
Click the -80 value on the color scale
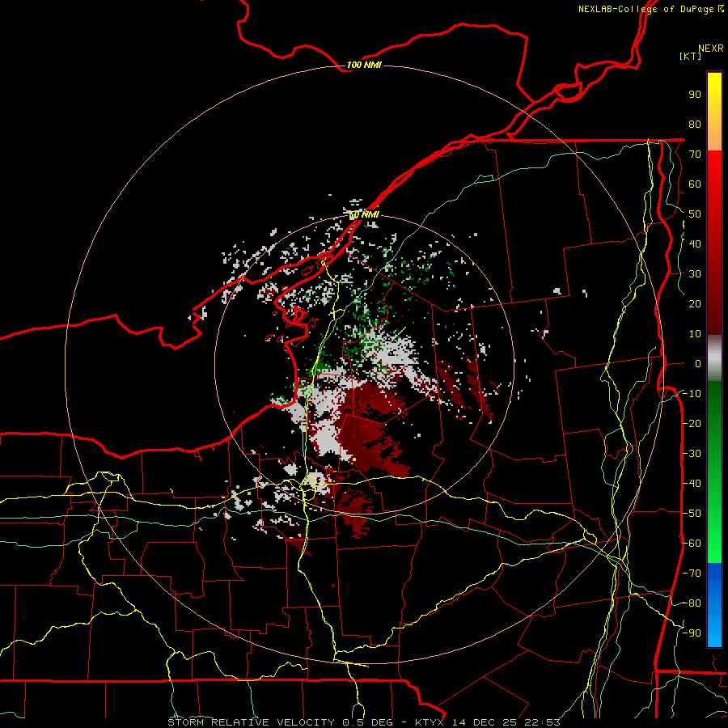(x=692, y=603)
